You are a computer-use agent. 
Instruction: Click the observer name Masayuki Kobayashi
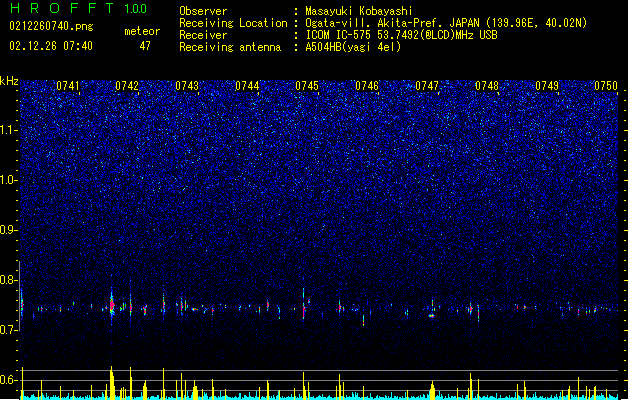click(x=359, y=11)
